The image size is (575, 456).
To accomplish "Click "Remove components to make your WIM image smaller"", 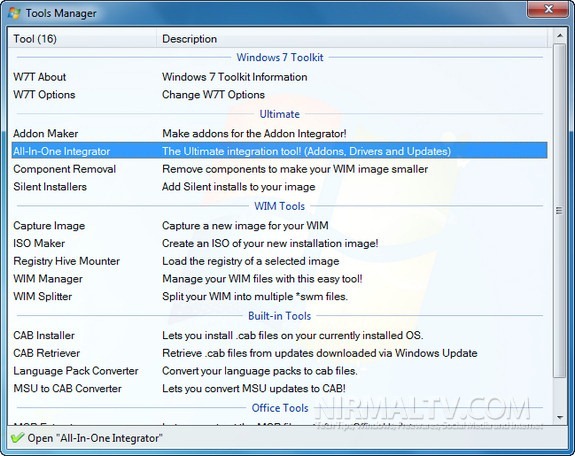I will click(x=295, y=169).
